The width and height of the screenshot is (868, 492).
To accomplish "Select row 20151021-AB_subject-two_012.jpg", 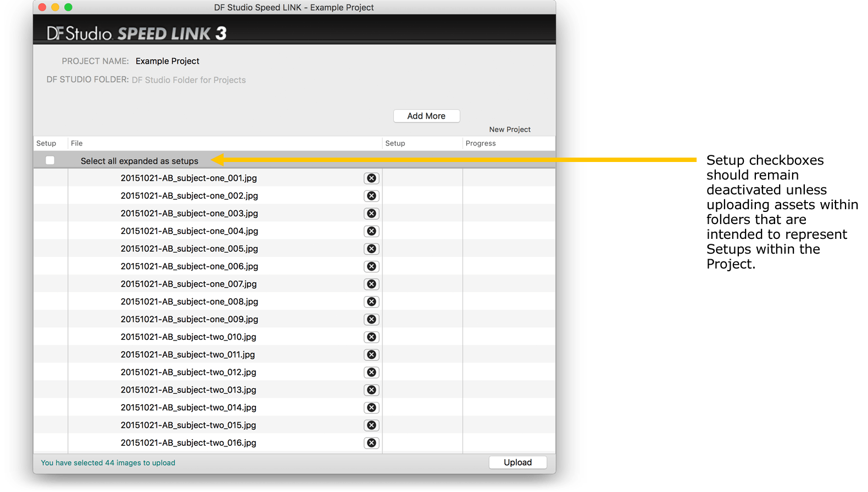I will tap(294, 372).
